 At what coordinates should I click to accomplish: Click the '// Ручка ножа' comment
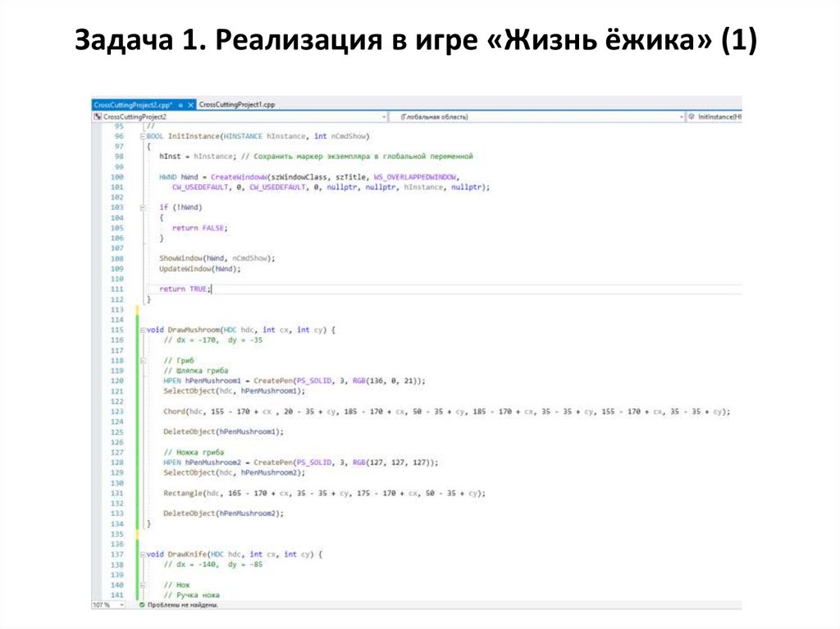point(191,595)
